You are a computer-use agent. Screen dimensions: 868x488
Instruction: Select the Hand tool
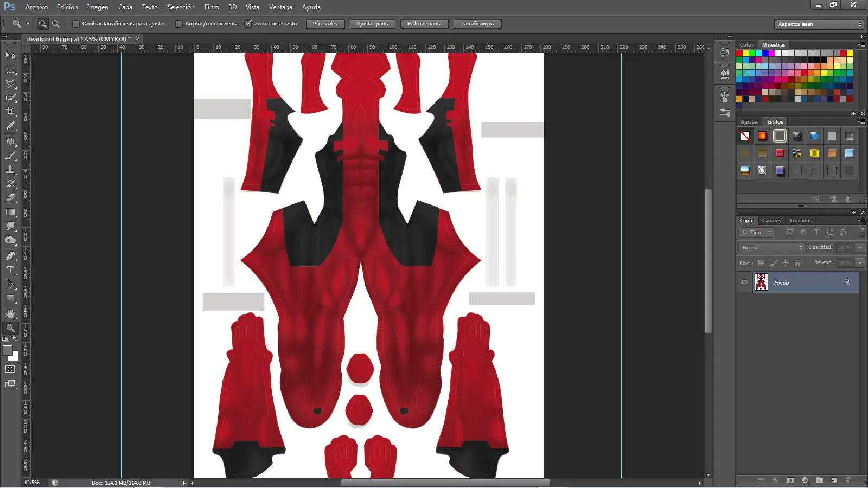(x=10, y=314)
